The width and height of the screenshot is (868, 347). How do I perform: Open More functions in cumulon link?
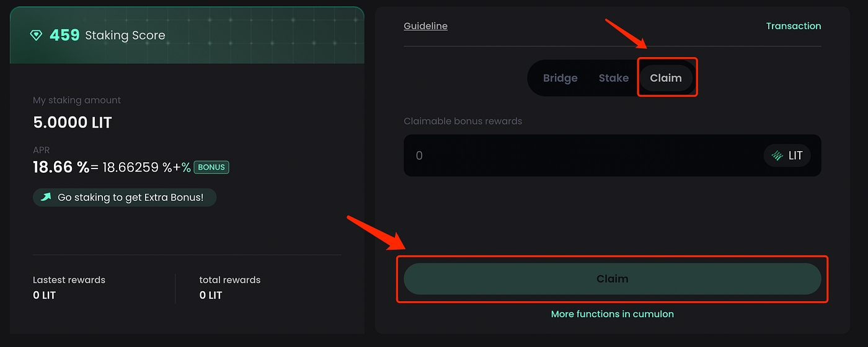[612, 314]
